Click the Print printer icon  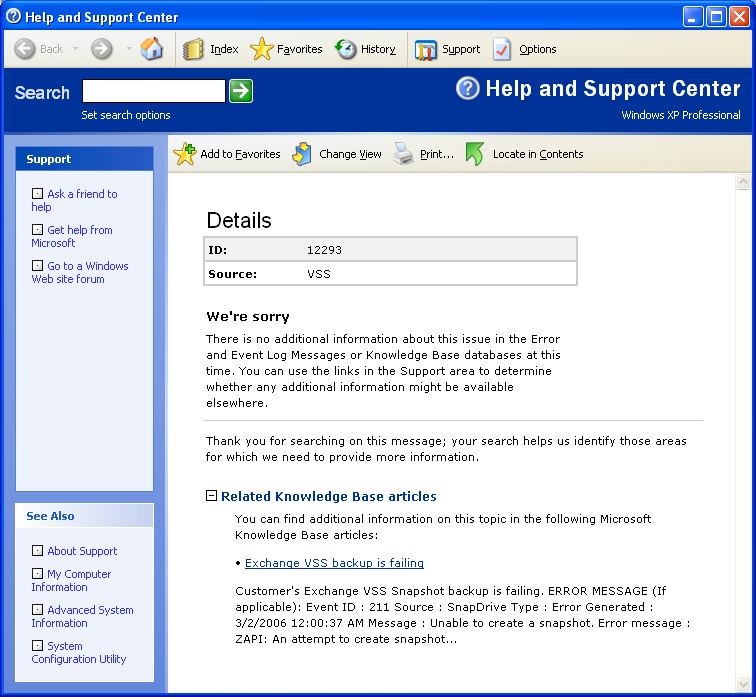403,154
